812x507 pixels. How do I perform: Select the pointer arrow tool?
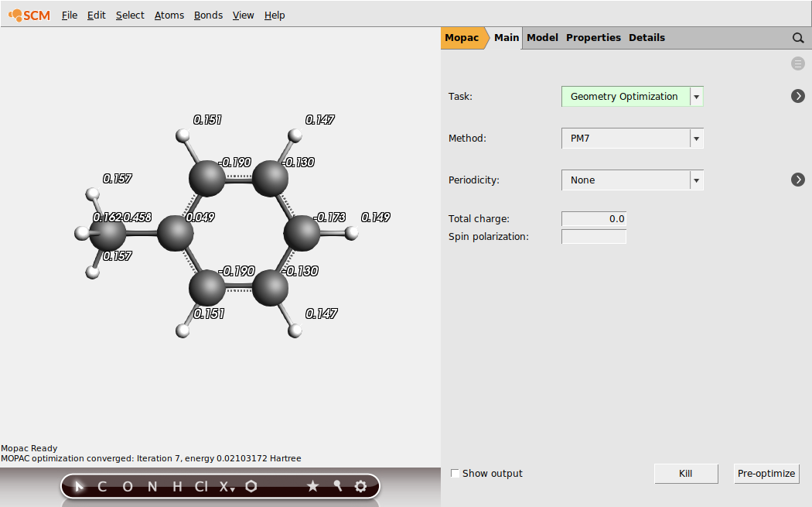click(79, 486)
